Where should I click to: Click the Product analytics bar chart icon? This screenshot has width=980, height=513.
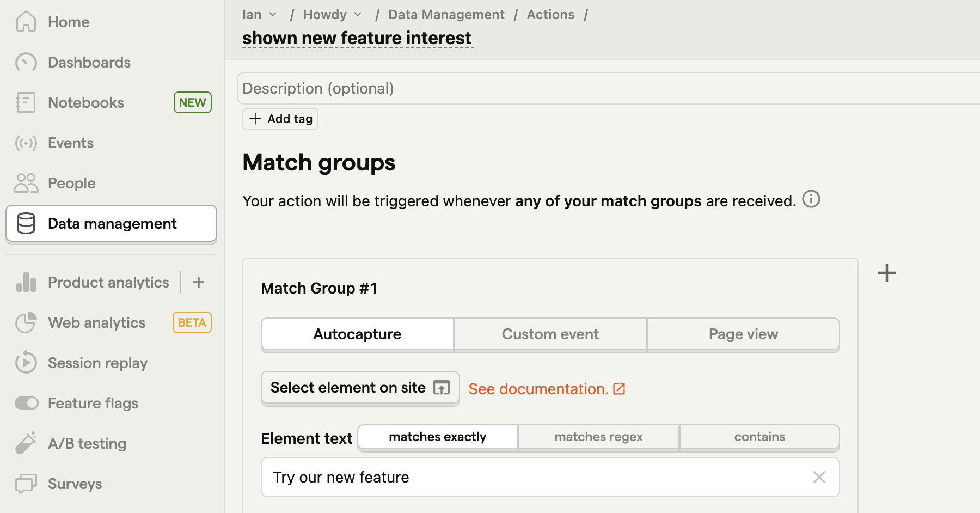(x=26, y=282)
